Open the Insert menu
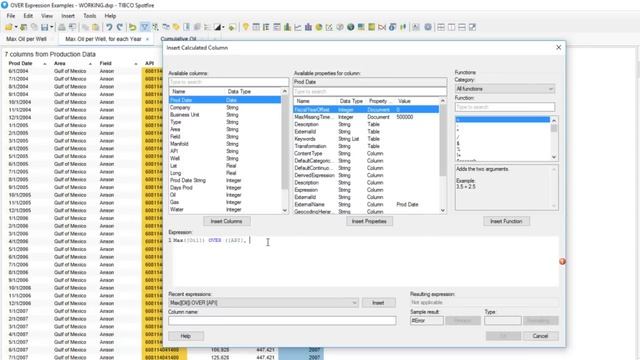Image resolution: width=640 pixels, height=360 pixels. tap(68, 16)
